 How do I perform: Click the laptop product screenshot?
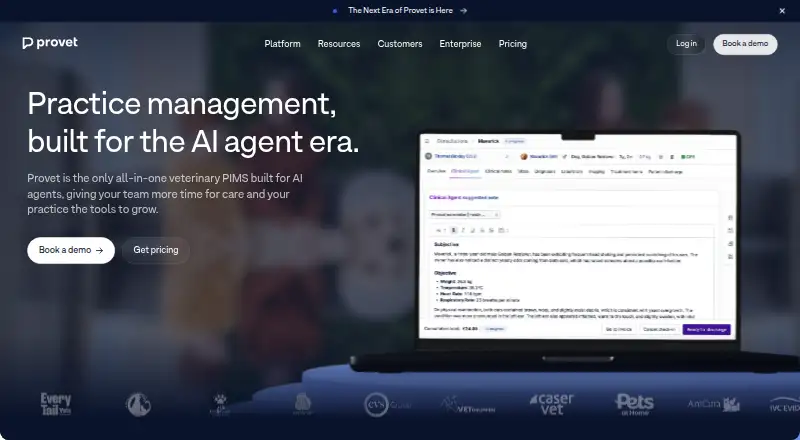(577, 235)
